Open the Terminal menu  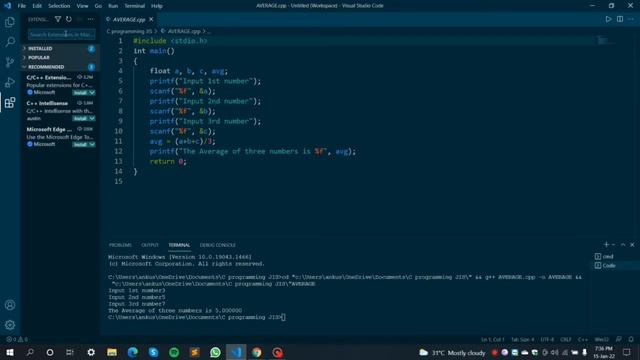(135, 6)
